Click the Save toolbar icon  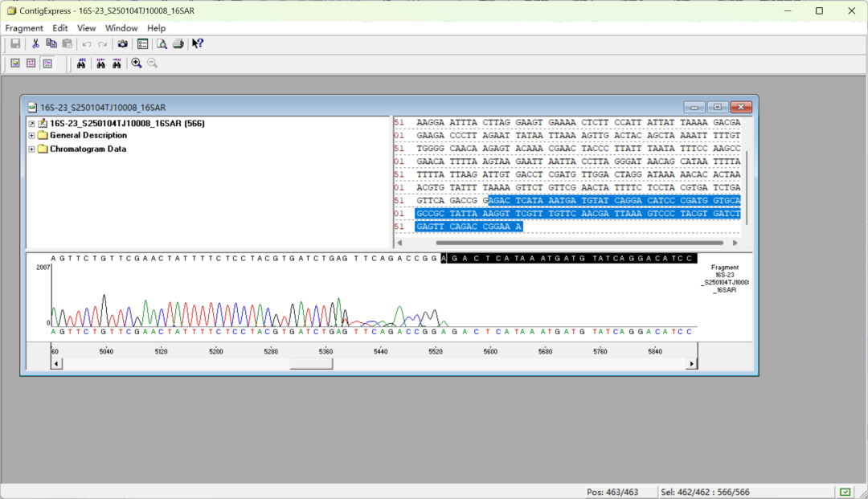click(15, 43)
